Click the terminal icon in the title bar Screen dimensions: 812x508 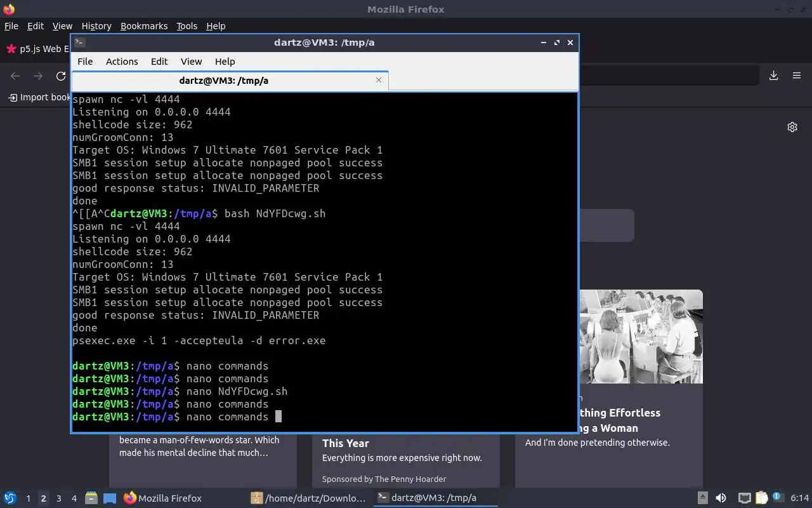79,43
